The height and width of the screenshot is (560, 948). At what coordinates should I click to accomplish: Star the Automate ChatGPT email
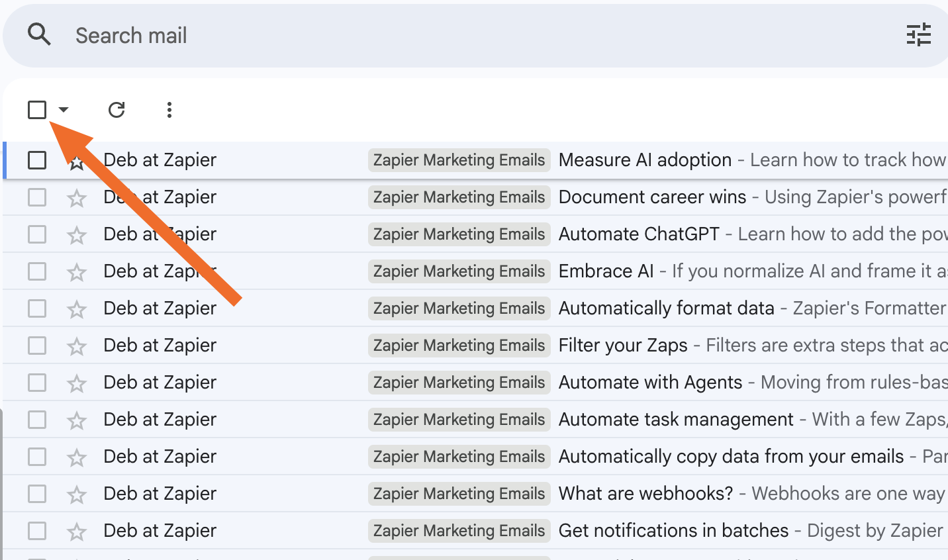(x=77, y=235)
